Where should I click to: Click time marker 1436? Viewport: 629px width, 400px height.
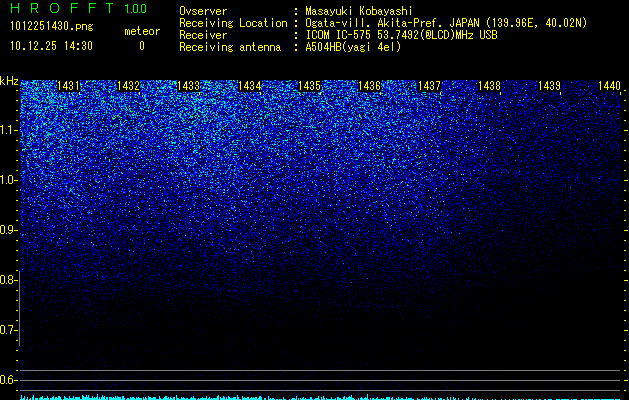pos(369,86)
